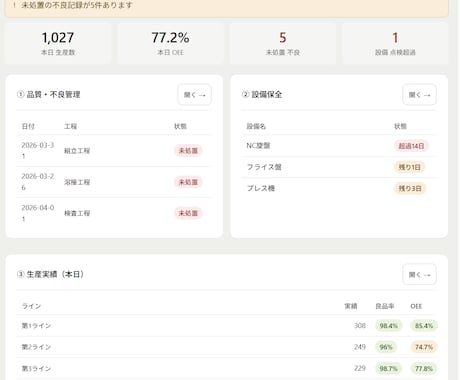Click the 77.2% 本日 OEE summary card
The width and height of the screenshot is (460, 380).
[170, 43]
